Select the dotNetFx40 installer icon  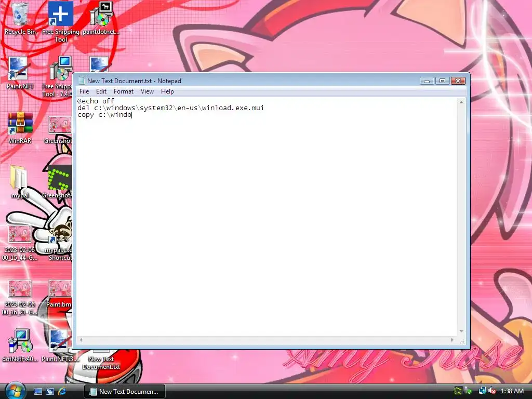(20, 345)
